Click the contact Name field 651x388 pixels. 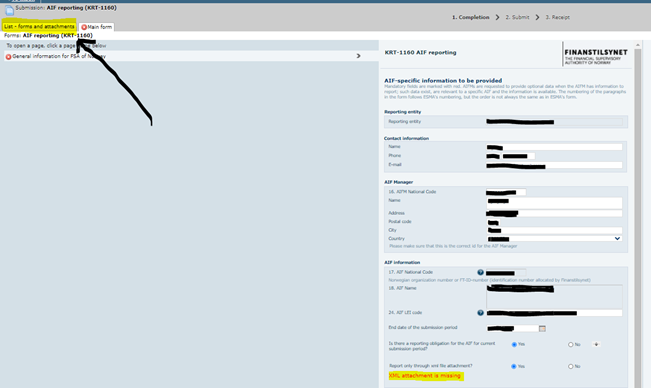pos(554,147)
